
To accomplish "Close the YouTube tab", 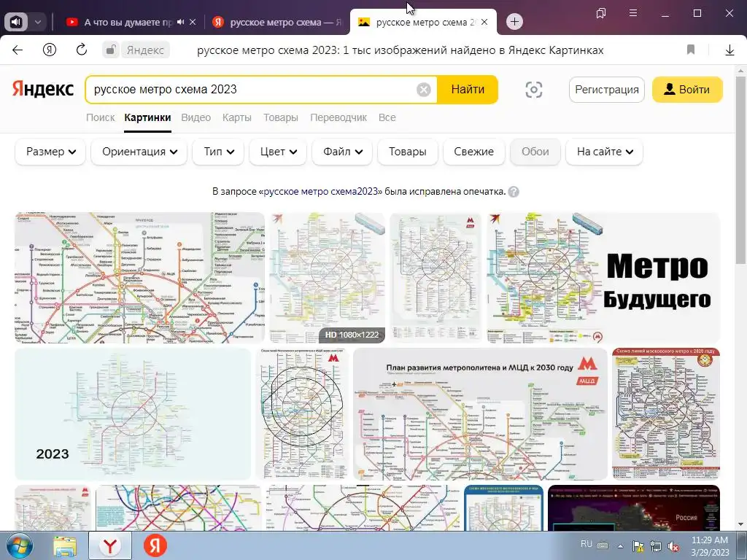I will click(193, 22).
